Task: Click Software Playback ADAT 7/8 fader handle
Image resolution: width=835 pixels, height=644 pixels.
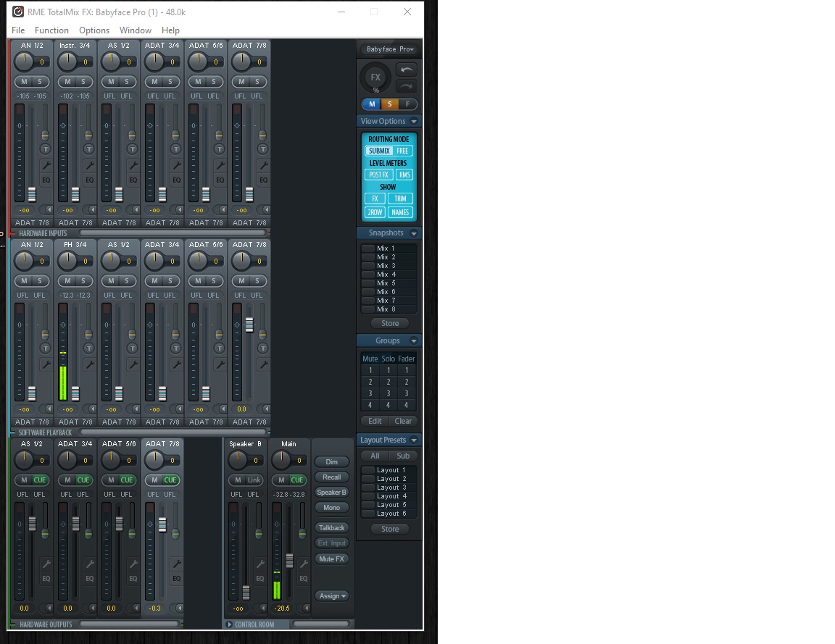Action: (249, 325)
